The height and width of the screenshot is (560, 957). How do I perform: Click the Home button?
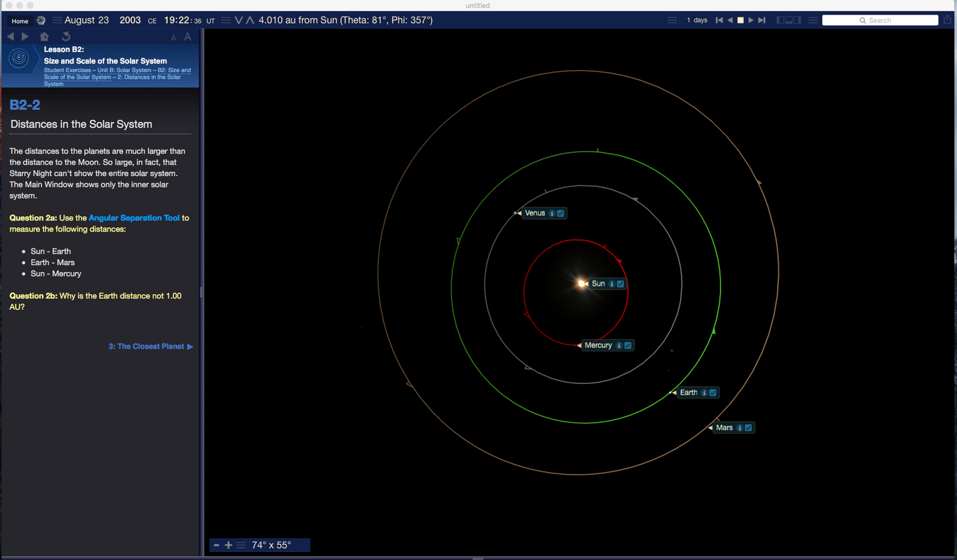coord(20,21)
